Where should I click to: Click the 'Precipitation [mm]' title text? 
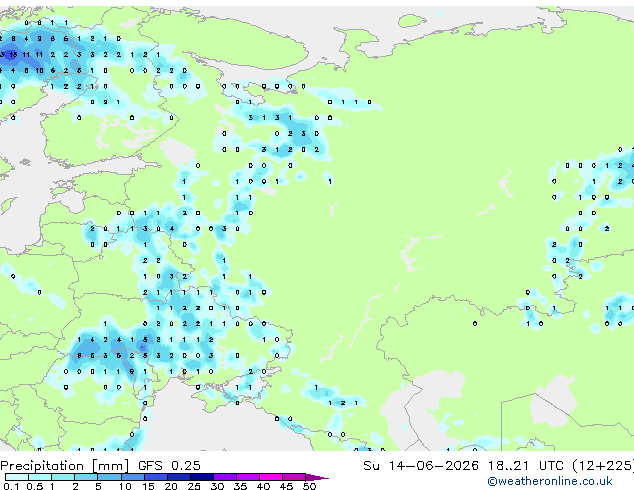point(65,466)
